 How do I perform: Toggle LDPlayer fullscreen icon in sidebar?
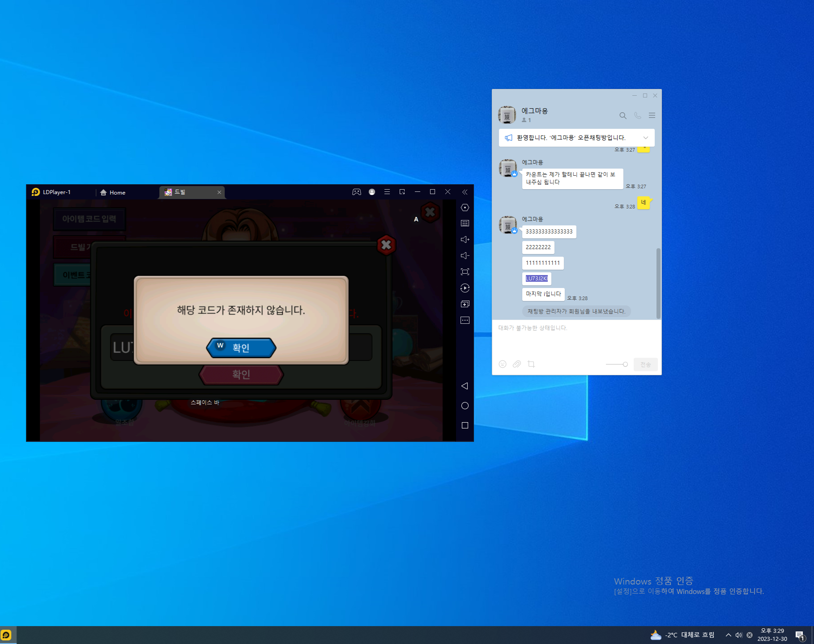(465, 272)
